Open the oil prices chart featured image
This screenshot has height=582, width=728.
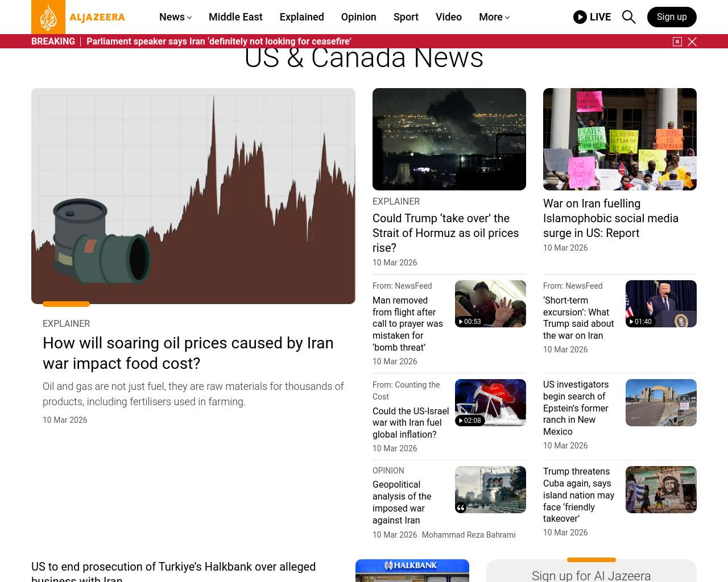click(x=193, y=196)
